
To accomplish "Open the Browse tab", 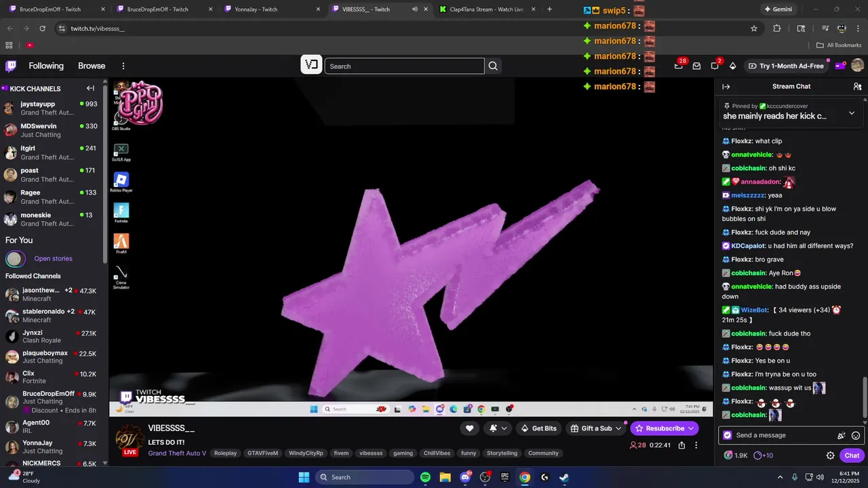I will pos(92,66).
